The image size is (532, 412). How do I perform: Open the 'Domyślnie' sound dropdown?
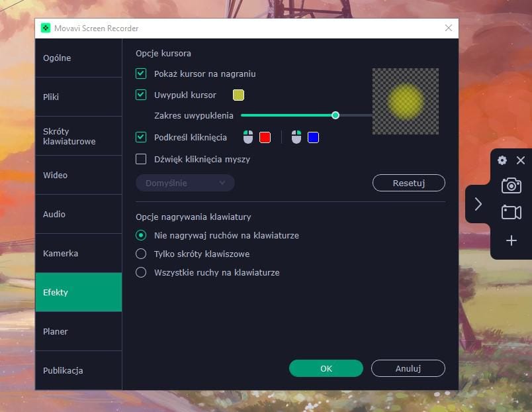185,183
